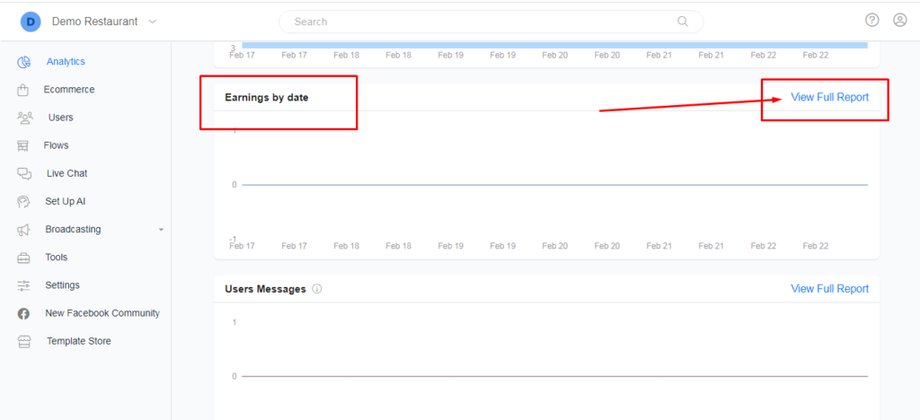Navigate to Flows

(x=56, y=145)
